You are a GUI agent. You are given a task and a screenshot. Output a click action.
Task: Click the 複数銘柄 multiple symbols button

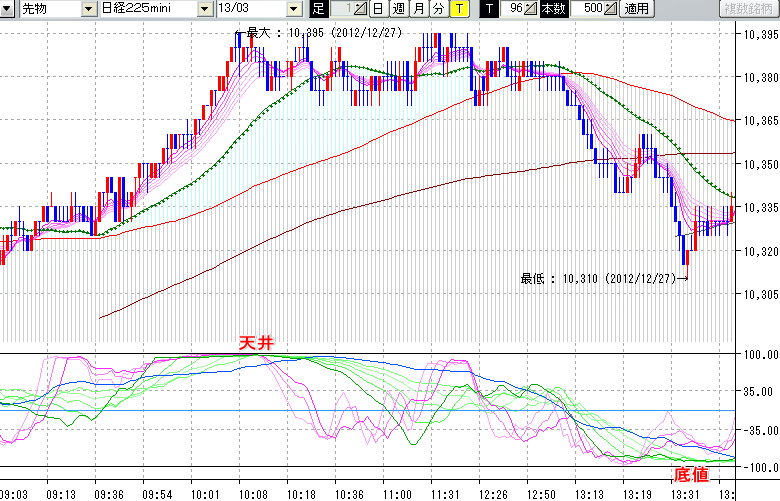pyautogui.click(x=749, y=9)
